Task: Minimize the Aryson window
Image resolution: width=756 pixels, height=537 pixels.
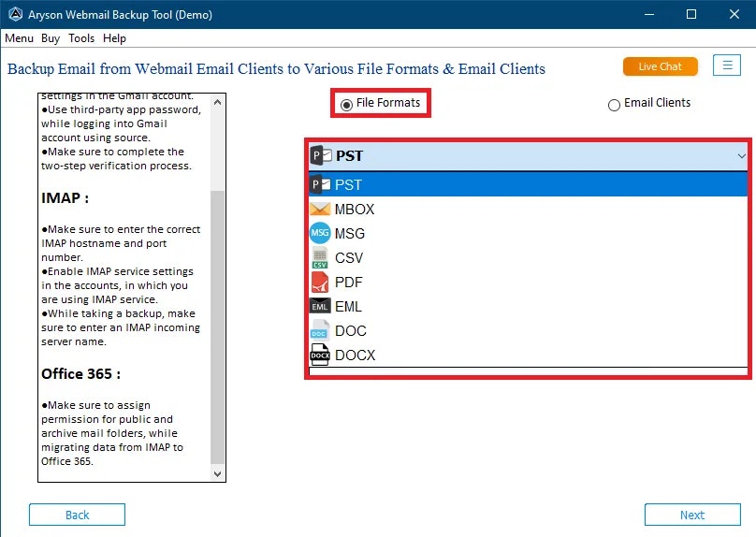Action: (x=649, y=14)
